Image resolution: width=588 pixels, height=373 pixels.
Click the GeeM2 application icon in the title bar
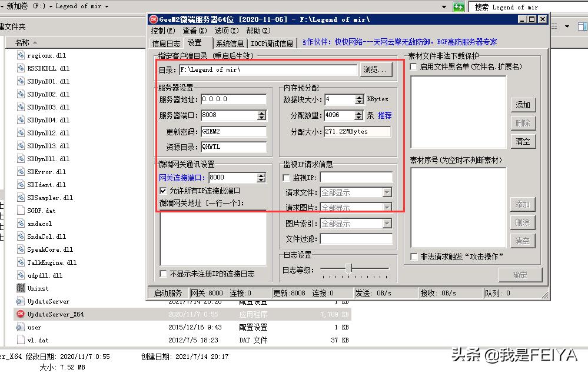click(x=152, y=19)
